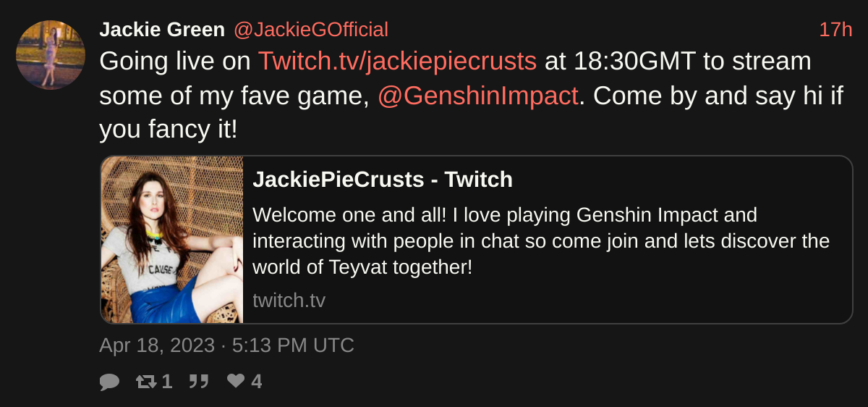Click the like count number 4

tap(256, 381)
